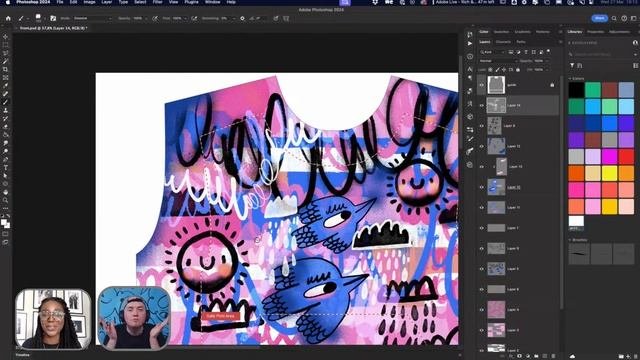The image size is (640, 360).
Task: Open the Brush Settings panel icon in the options bar
Action: tap(53, 18)
